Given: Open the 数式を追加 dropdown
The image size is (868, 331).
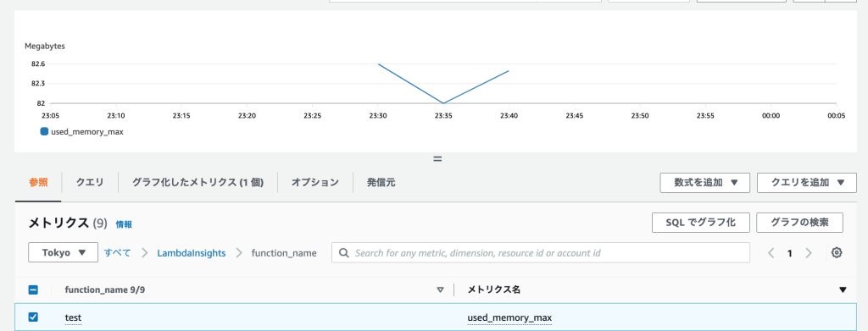Looking at the screenshot, I should tap(704, 182).
